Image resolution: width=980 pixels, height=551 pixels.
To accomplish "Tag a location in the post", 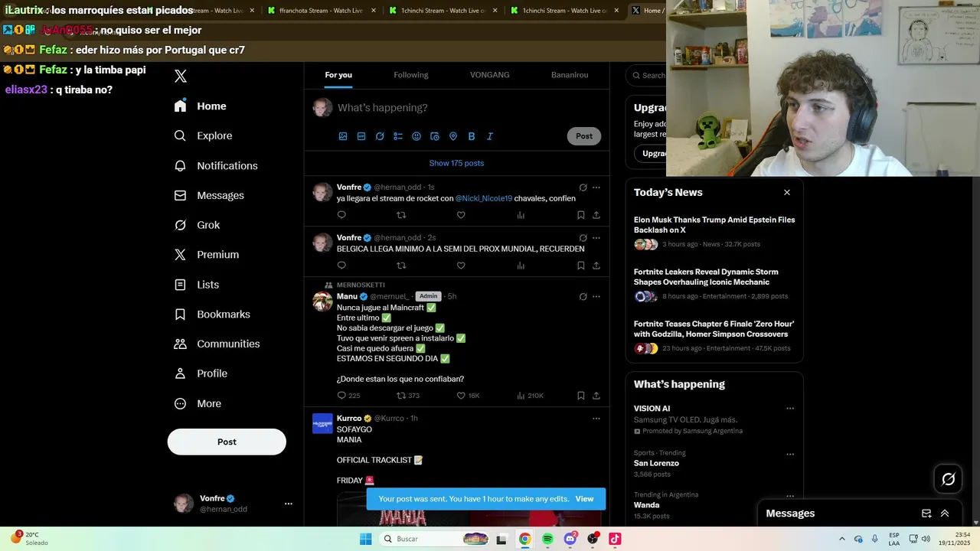I will (x=453, y=136).
